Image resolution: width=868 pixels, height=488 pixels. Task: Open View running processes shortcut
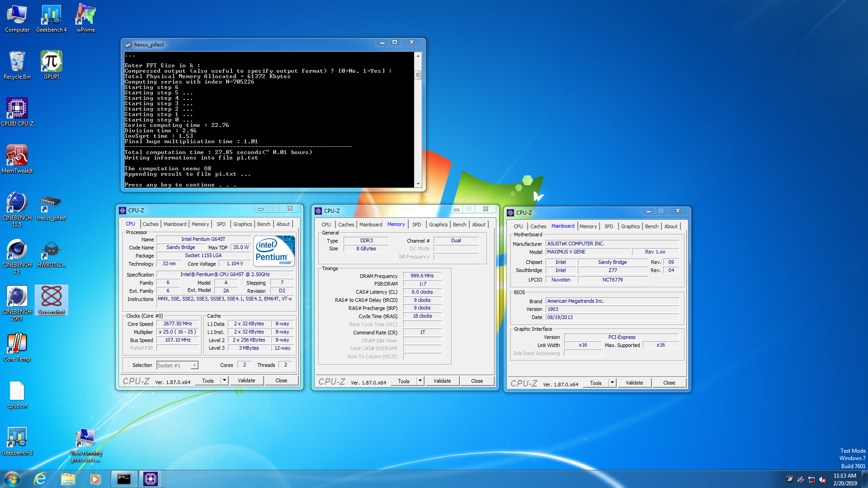pyautogui.click(x=86, y=445)
